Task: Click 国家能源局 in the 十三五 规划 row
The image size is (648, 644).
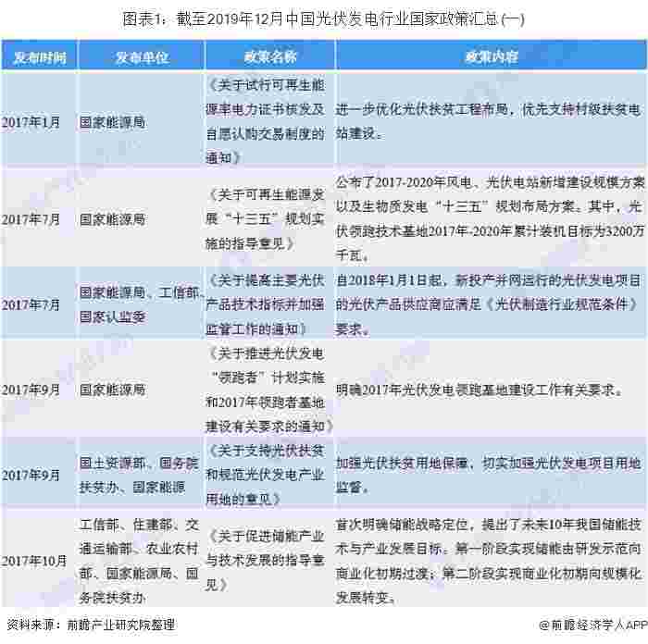Action: 112,219
